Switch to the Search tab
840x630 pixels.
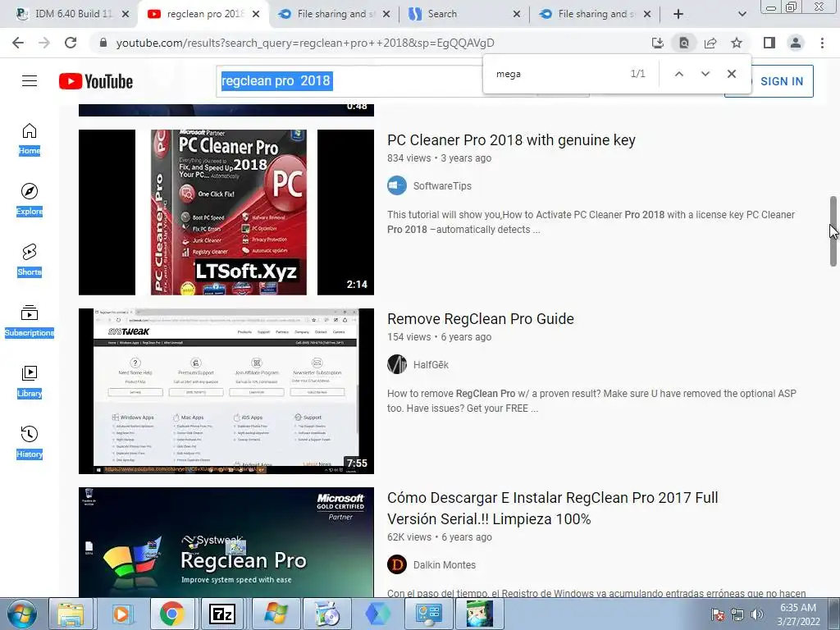coord(464,14)
